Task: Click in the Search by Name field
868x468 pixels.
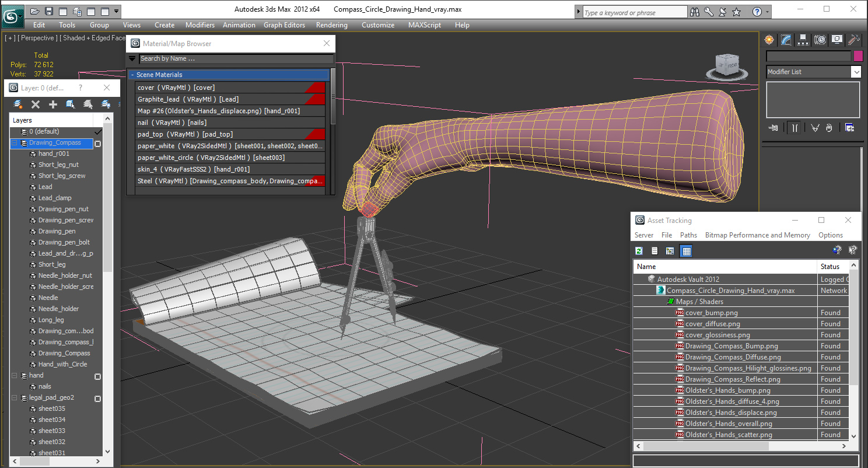Action: click(236, 58)
